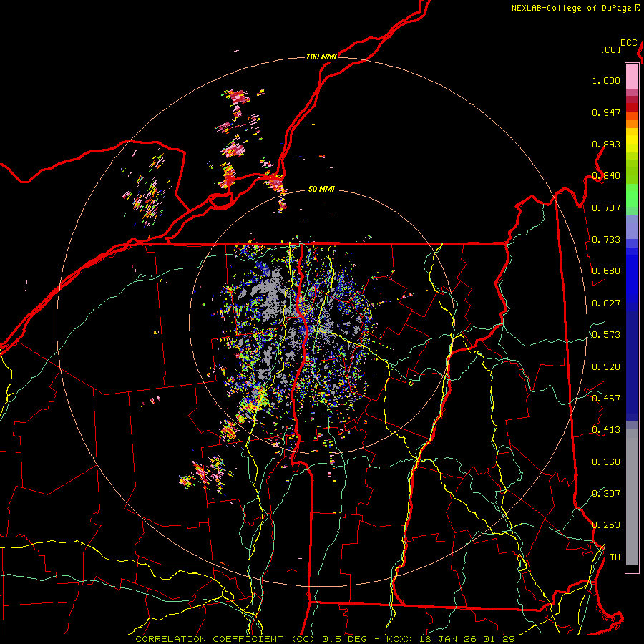
Task: Select the 0.733 legend value
Action: pyautogui.click(x=606, y=240)
